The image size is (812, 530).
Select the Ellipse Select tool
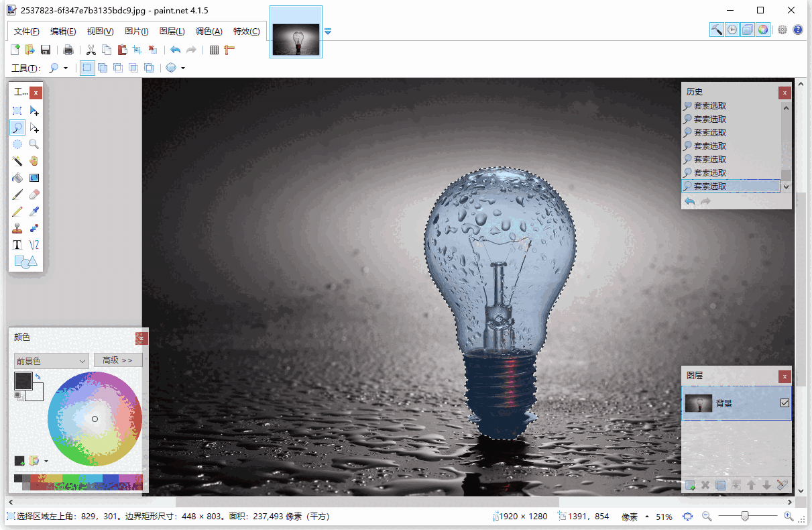point(17,144)
